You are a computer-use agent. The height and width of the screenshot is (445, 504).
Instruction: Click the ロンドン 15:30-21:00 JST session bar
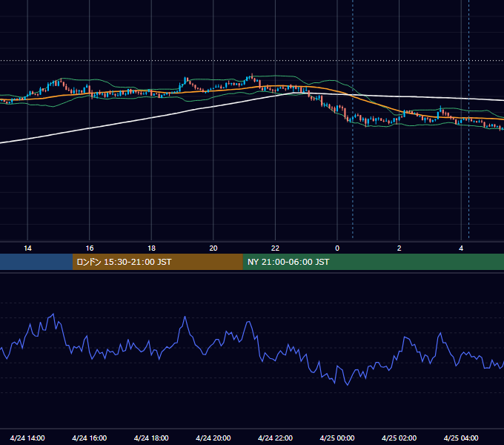coord(157,262)
